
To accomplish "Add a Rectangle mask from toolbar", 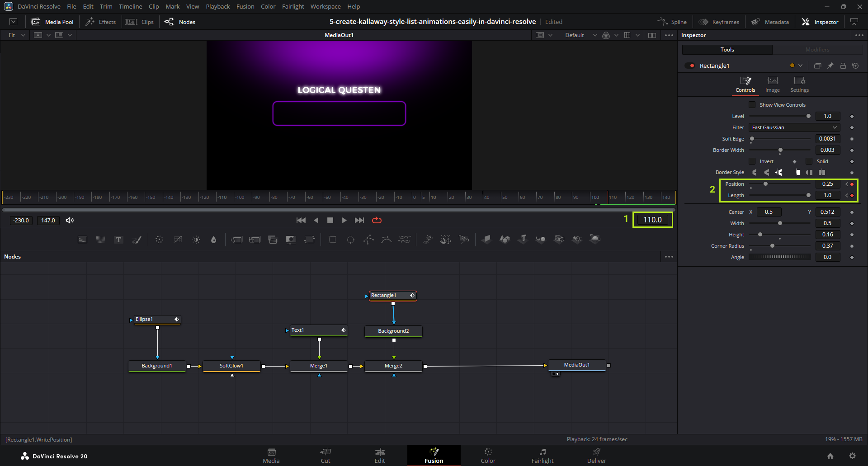I will (332, 240).
